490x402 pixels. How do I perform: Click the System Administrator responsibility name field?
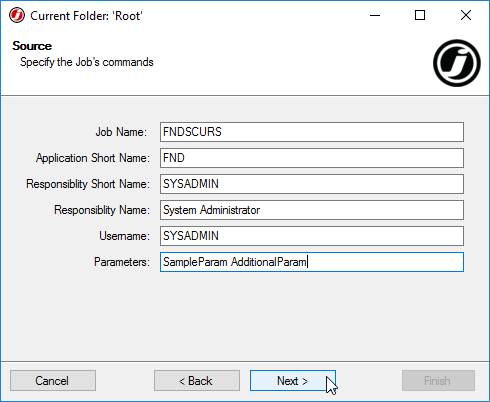312,210
